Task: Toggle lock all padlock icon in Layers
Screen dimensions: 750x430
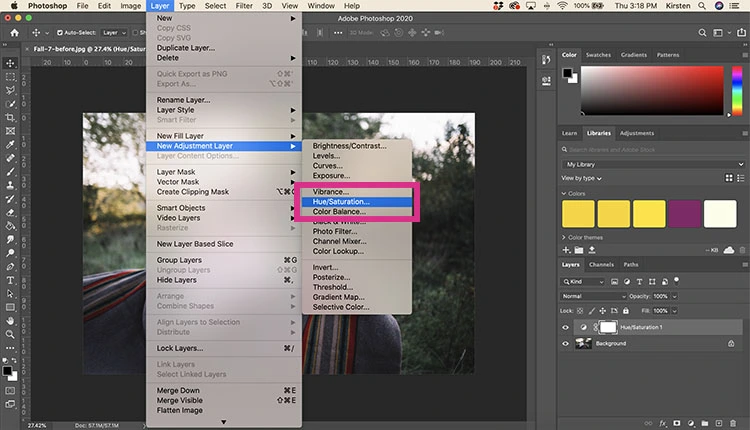Action: click(626, 311)
